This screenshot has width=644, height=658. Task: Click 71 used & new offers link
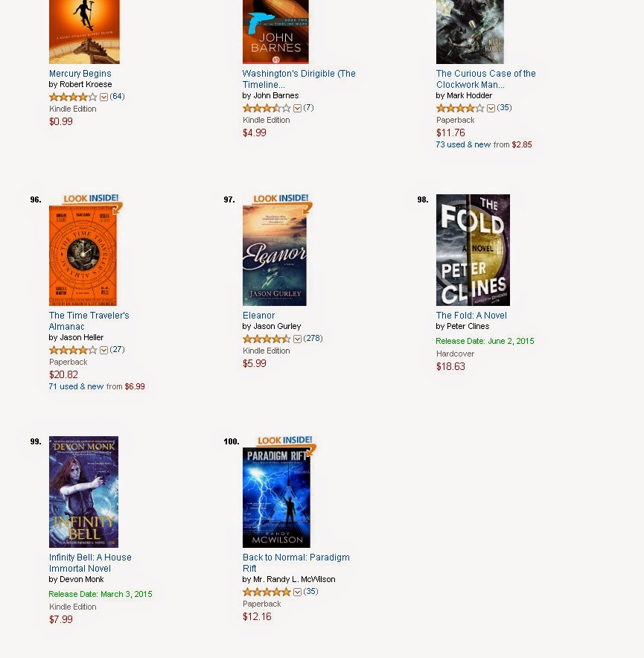76,386
